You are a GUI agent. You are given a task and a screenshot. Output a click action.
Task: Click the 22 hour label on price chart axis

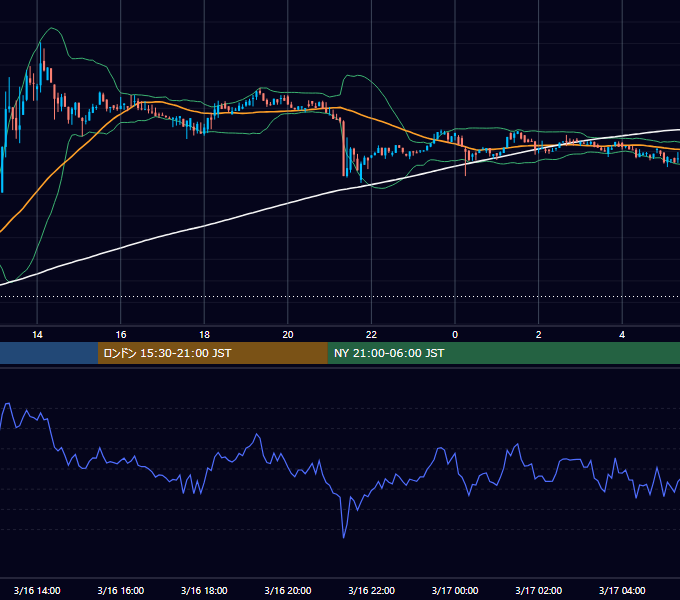point(371,335)
